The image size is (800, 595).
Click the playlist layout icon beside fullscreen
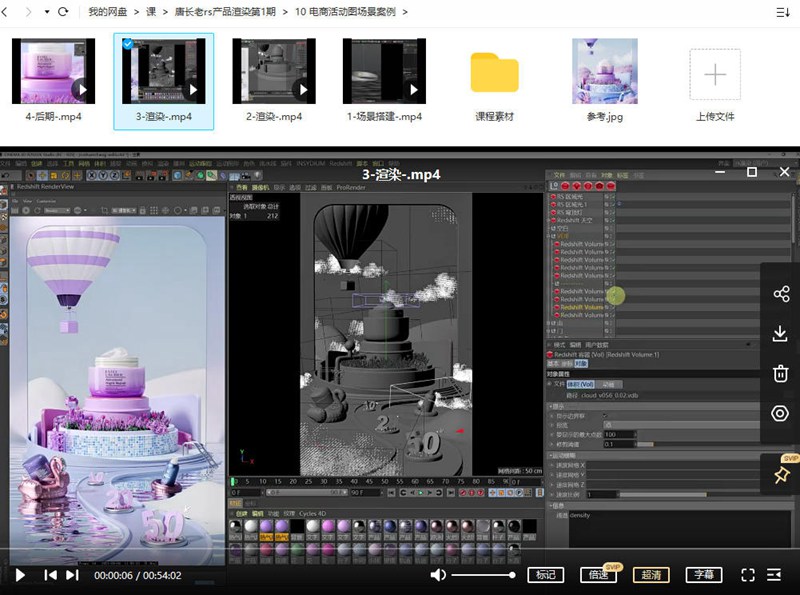[x=774, y=575]
